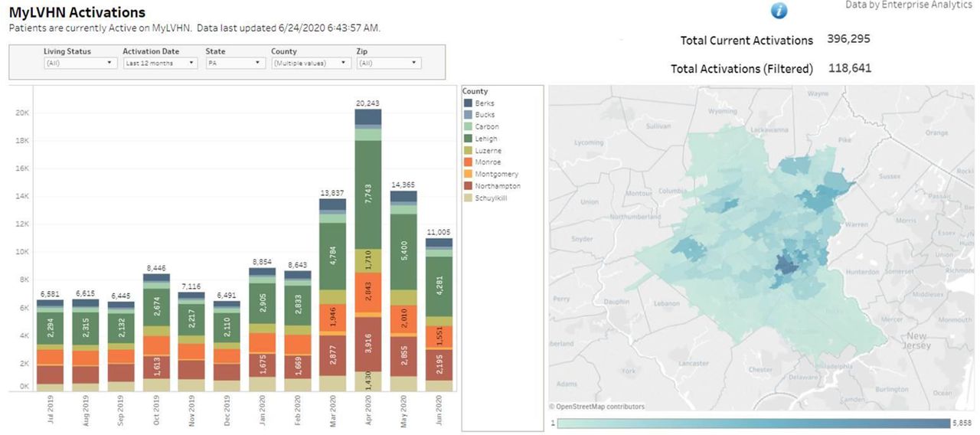Open the Living Status dropdown
This screenshot has width=980, height=435.
click(80, 63)
